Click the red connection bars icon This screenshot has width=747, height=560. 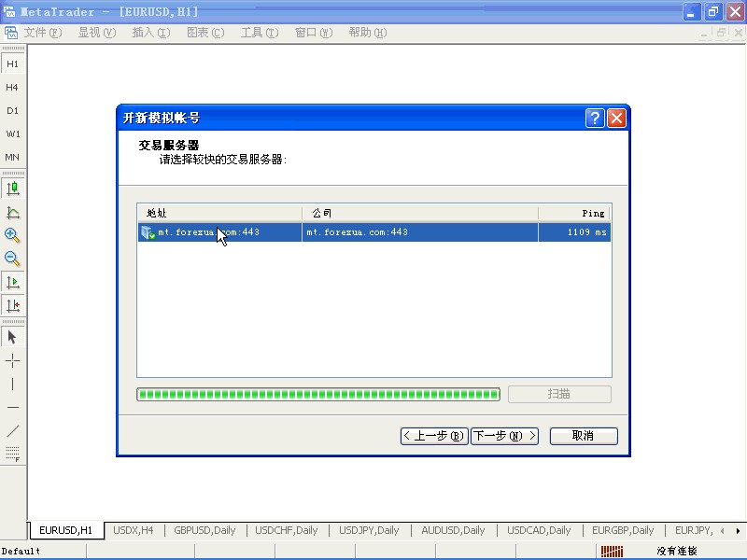pos(612,552)
